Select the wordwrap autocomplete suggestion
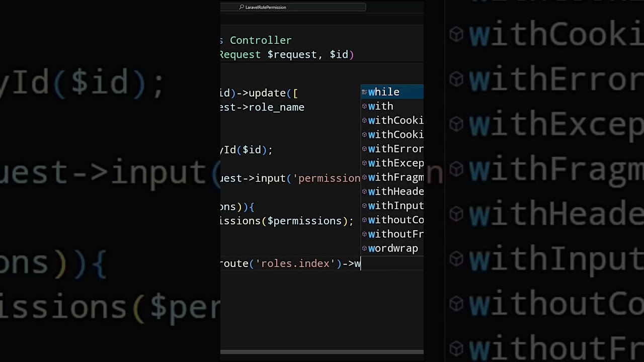The image size is (644, 362). click(x=392, y=248)
